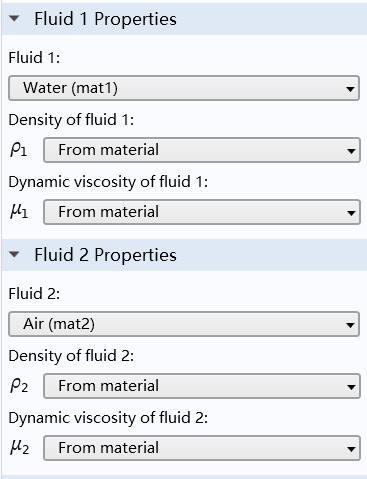Click arrow of ρ1 From material box

351,151
